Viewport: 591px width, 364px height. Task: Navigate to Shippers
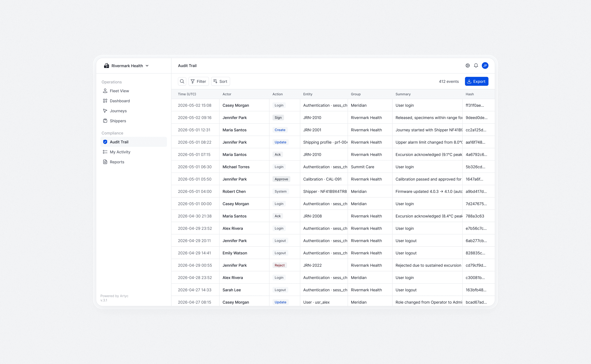coord(134,121)
